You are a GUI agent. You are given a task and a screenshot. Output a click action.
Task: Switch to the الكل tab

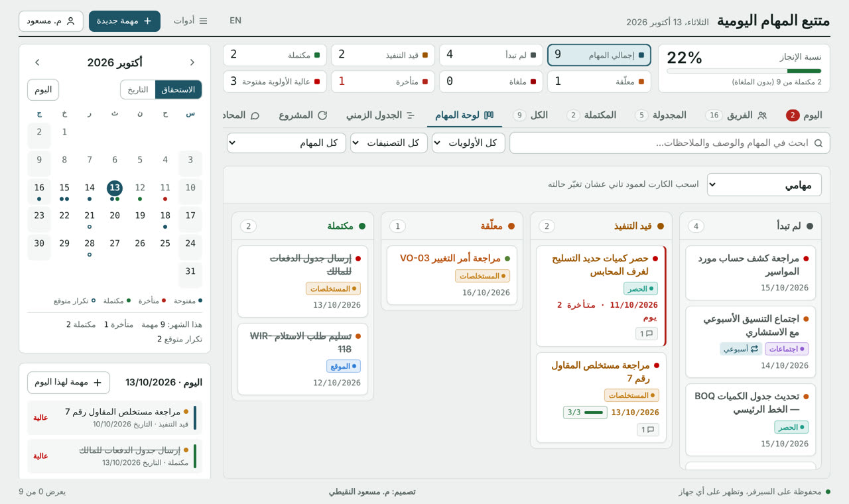point(530,115)
